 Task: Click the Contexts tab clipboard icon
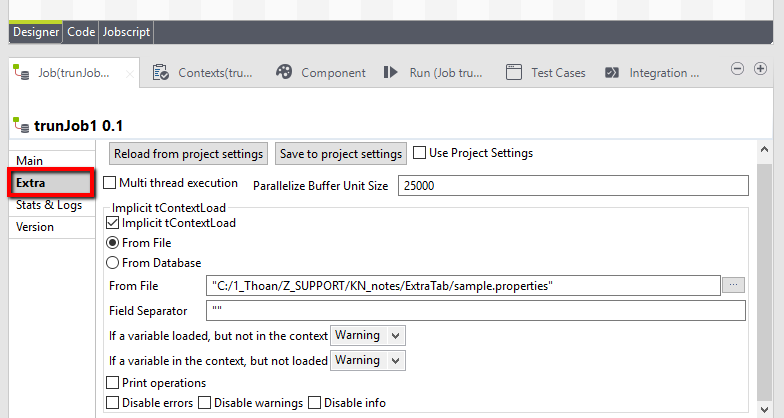click(x=160, y=73)
